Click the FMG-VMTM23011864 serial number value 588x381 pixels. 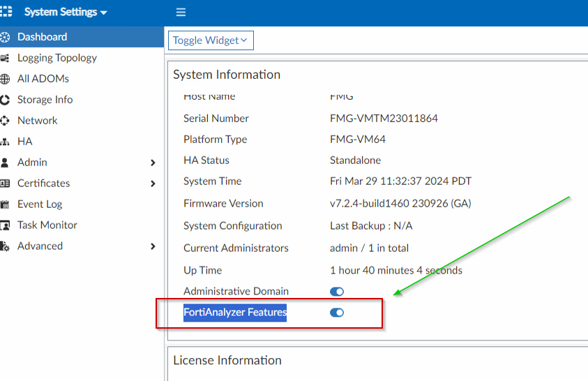pyautogui.click(x=384, y=119)
